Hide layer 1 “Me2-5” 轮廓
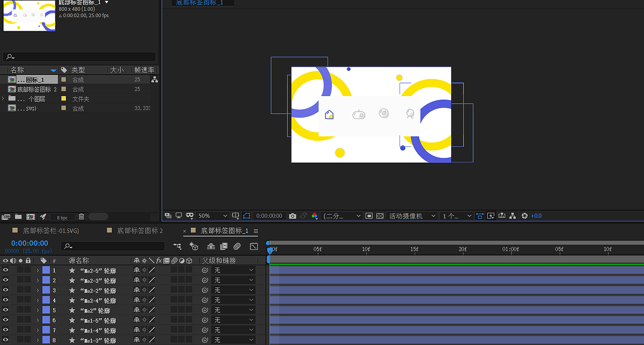644x345 pixels. point(6,270)
